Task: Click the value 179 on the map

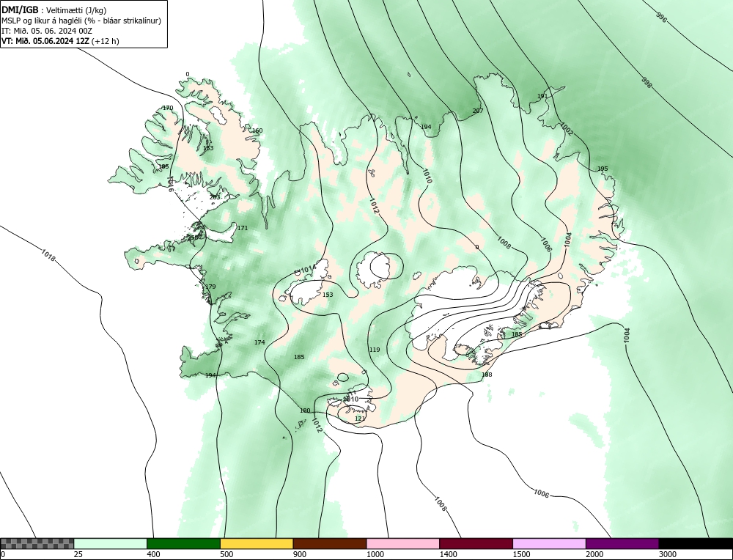Action: tap(211, 287)
